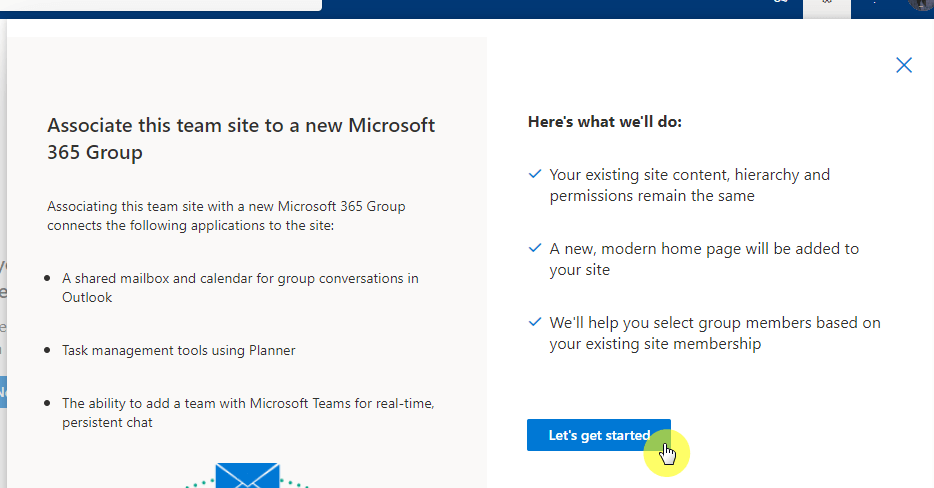Click the Let's get started button
Image resolution: width=934 pixels, height=488 pixels.
[599, 435]
